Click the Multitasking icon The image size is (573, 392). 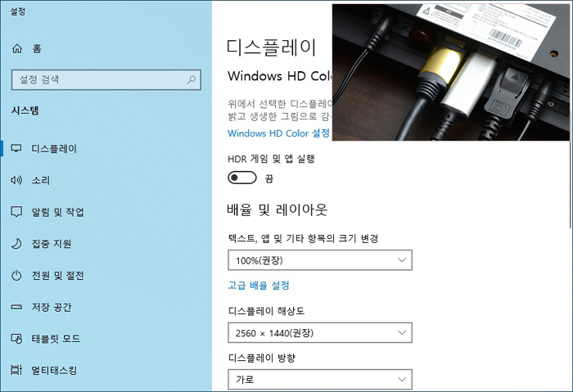coord(17,371)
